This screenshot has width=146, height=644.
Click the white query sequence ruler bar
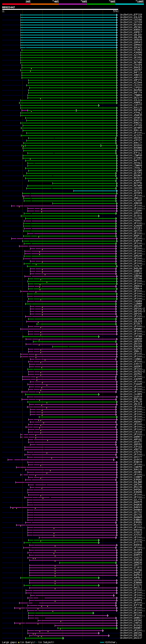(60, 10)
